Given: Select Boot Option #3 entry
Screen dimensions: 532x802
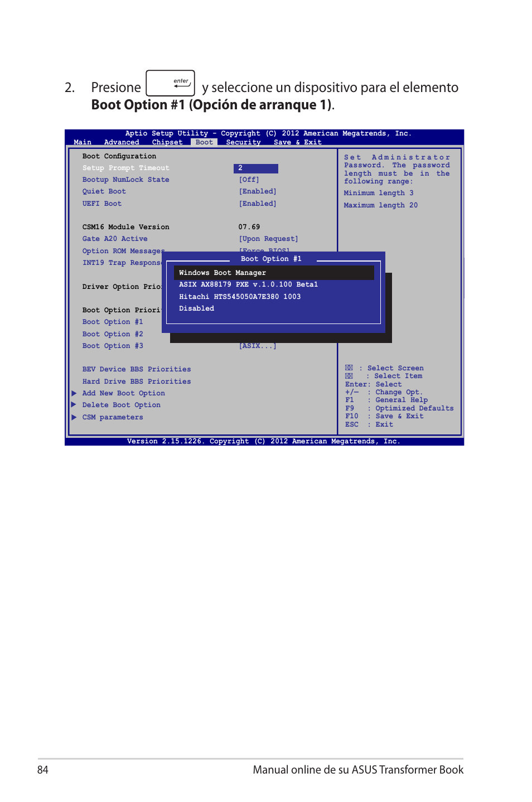Looking at the screenshot, I should (113, 346).
